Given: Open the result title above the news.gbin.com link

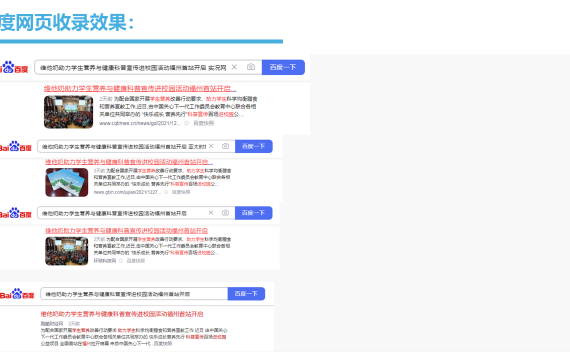Looking at the screenshot, I should 129,162.
